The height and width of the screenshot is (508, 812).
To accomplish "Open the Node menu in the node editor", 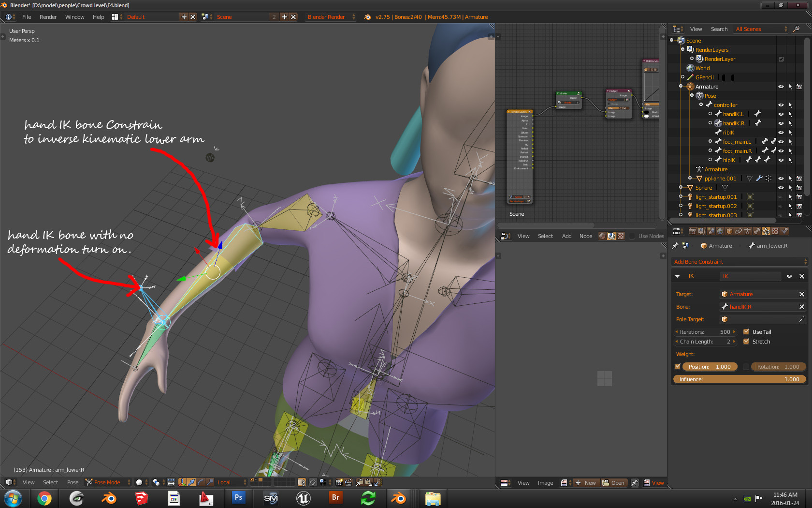I will click(586, 236).
